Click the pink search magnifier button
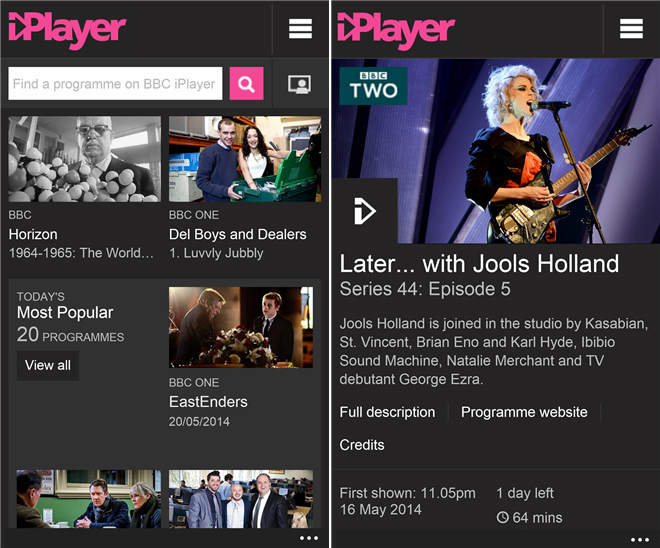This screenshot has width=660, height=548. 247,84
